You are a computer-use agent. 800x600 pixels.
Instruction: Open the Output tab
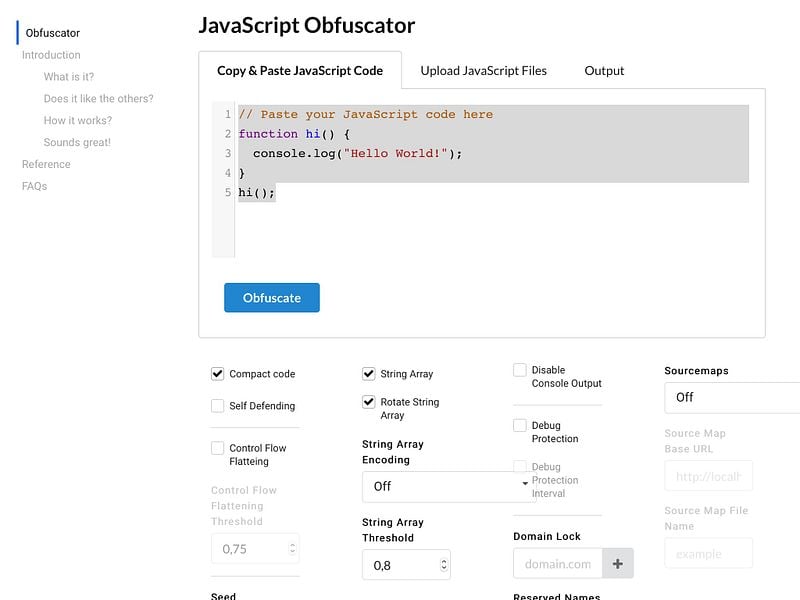coord(604,71)
